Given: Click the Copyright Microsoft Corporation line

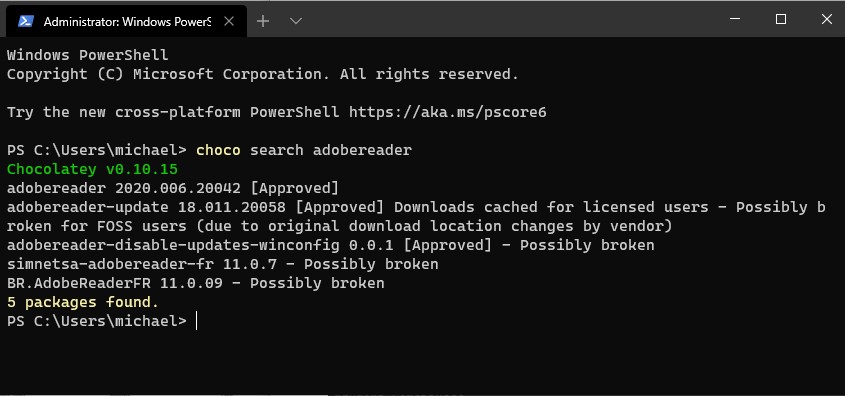Looking at the screenshot, I should [x=262, y=74].
